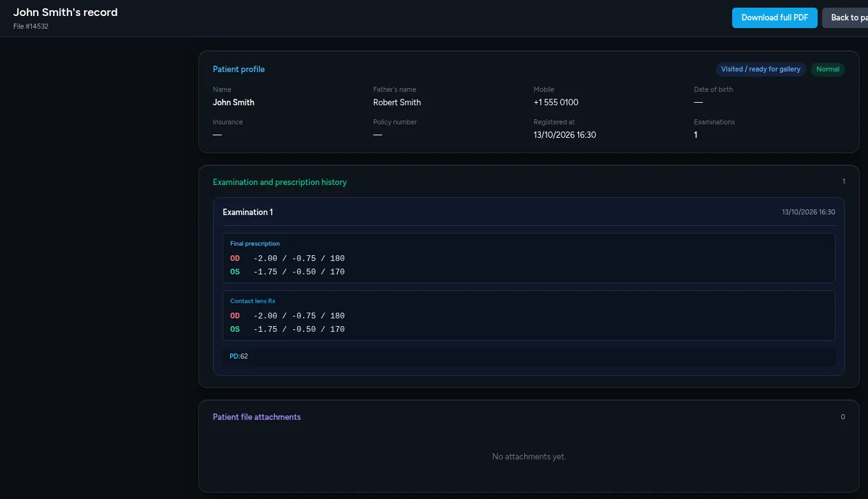Select the patient name John Smith in profile
868x499 pixels.
tap(233, 102)
